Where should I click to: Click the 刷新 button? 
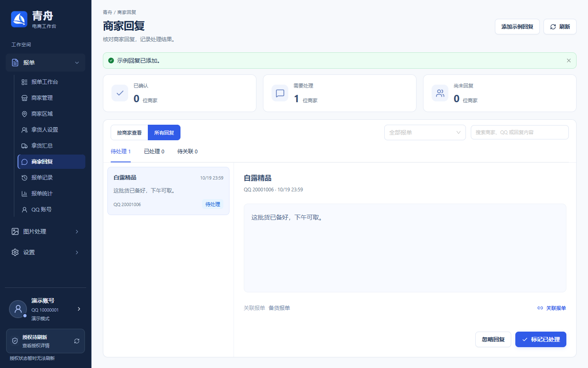coord(560,27)
